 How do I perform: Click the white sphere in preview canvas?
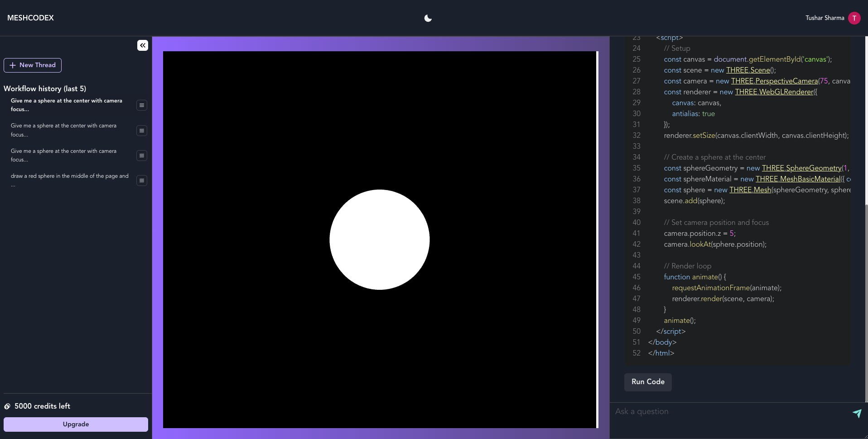coord(380,239)
